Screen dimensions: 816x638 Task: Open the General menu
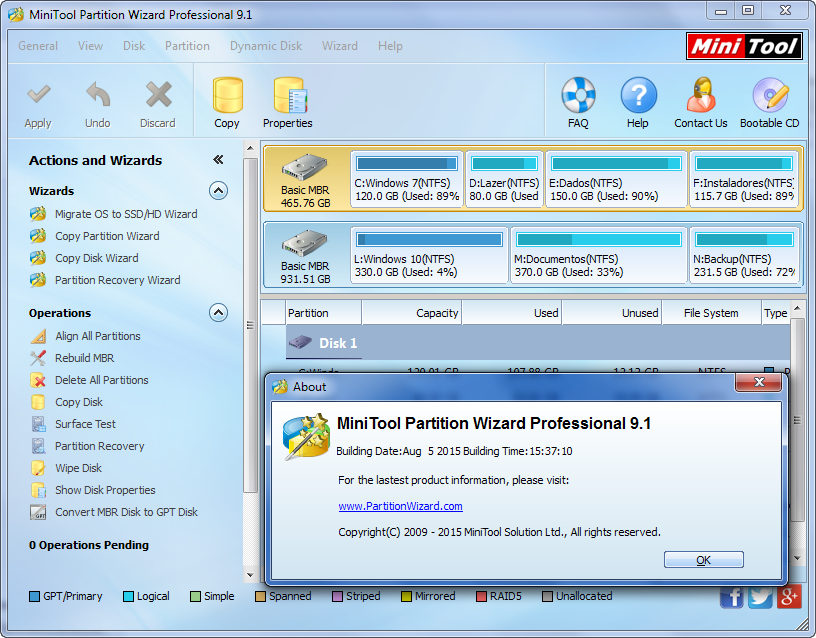point(38,46)
